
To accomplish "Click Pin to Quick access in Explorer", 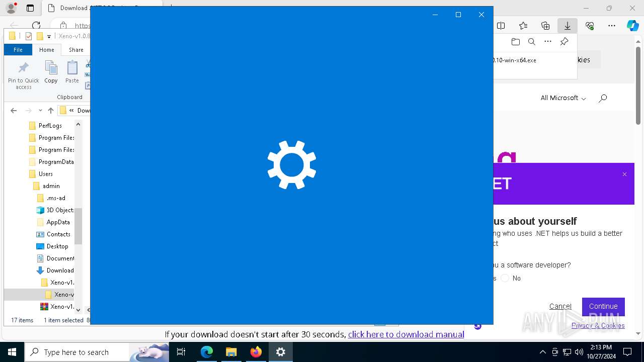I will click(x=23, y=75).
